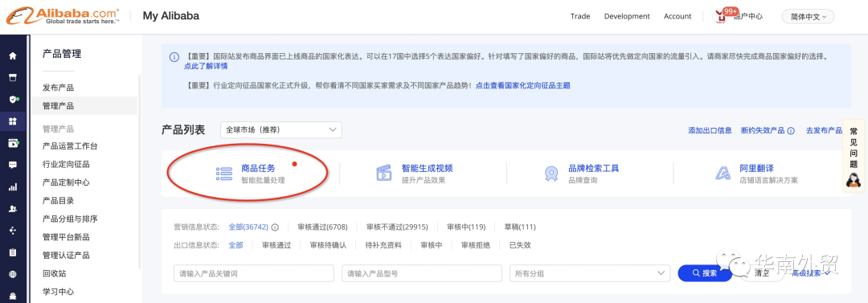Click the 品牌检索工具 badge icon

[x=551, y=174]
